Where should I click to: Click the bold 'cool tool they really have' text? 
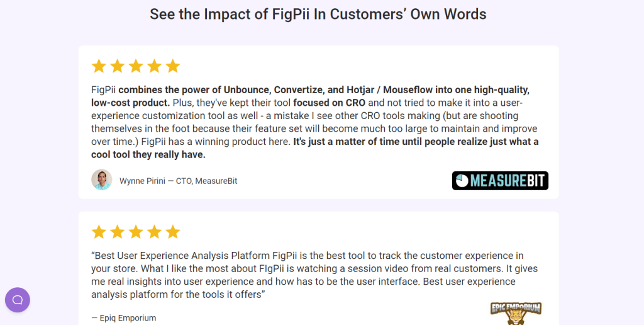pos(148,154)
